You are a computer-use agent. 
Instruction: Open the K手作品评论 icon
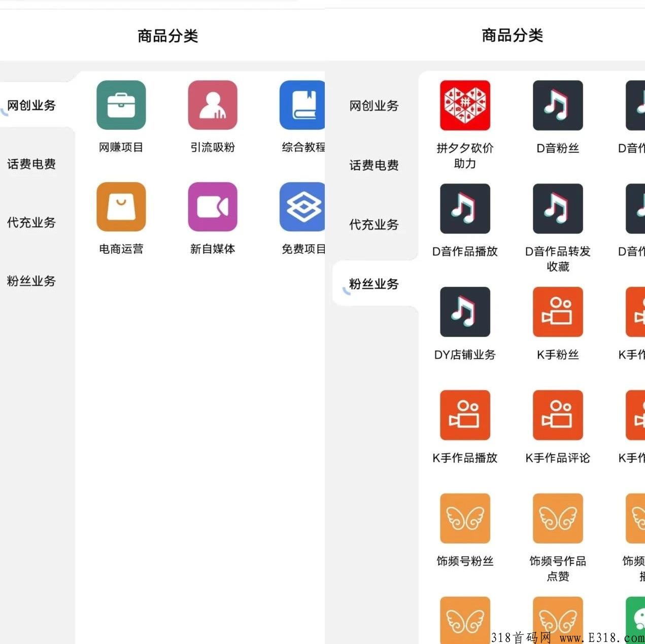click(558, 415)
